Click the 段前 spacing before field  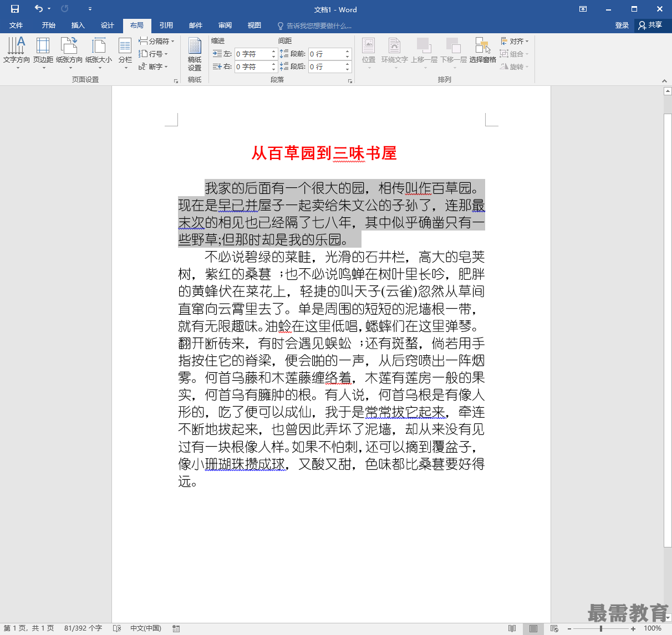[327, 54]
